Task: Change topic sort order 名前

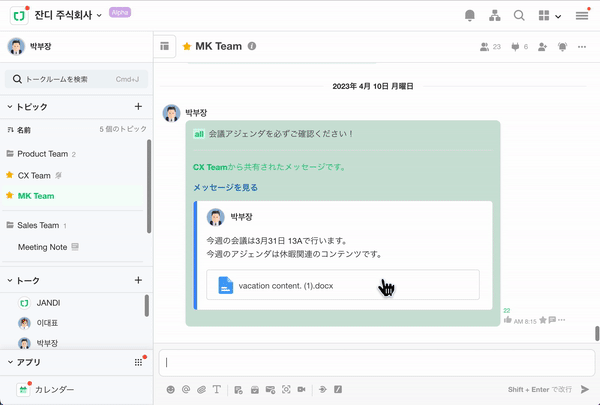Action: point(19,130)
